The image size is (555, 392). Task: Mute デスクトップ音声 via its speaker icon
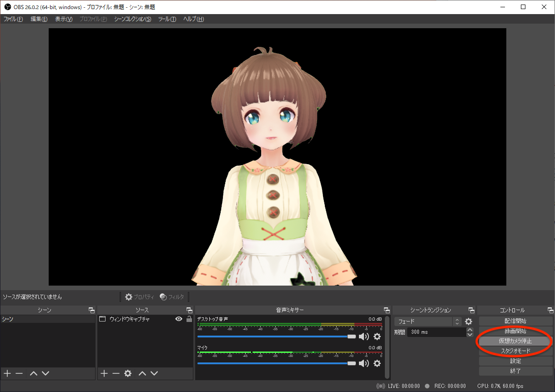[364, 337]
